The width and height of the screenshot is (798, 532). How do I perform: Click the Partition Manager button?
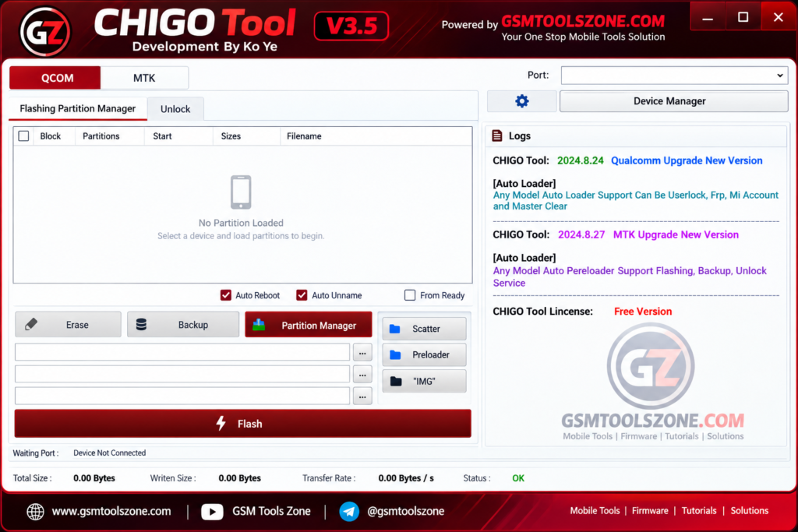309,325
